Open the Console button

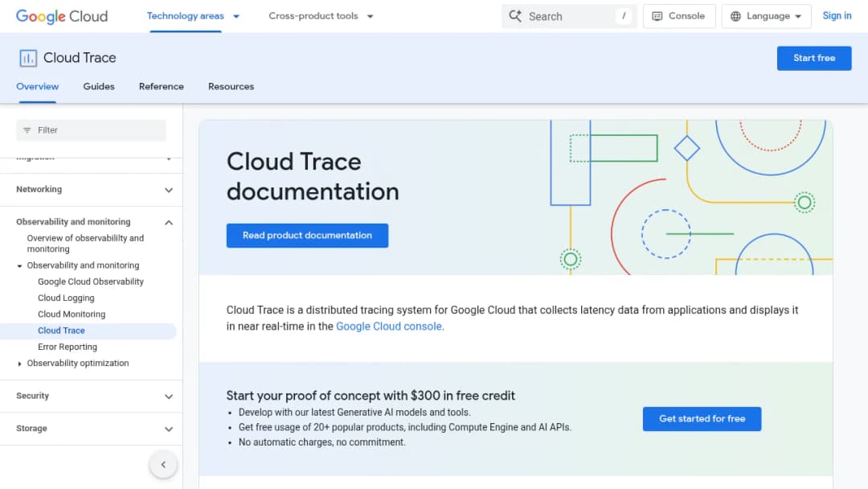(x=678, y=16)
